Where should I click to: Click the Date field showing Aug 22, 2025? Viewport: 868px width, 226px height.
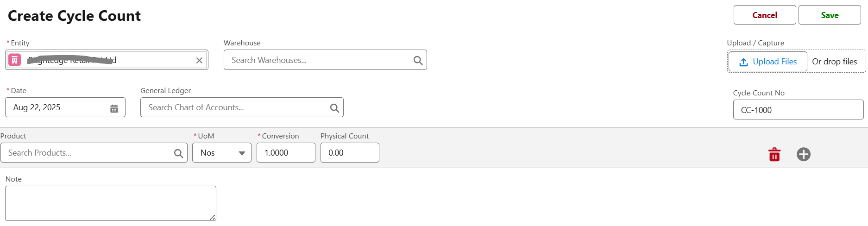(x=58, y=107)
